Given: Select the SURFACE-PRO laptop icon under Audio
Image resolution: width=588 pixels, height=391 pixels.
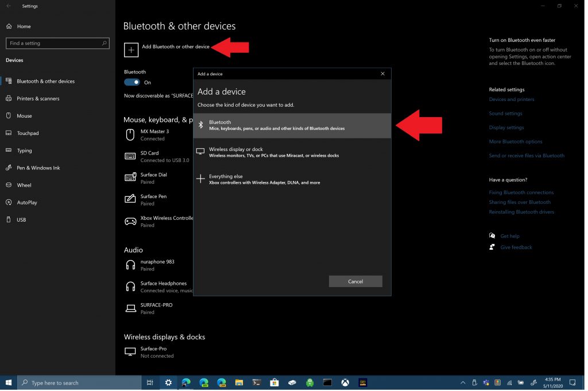Looking at the screenshot, I should (131, 309).
